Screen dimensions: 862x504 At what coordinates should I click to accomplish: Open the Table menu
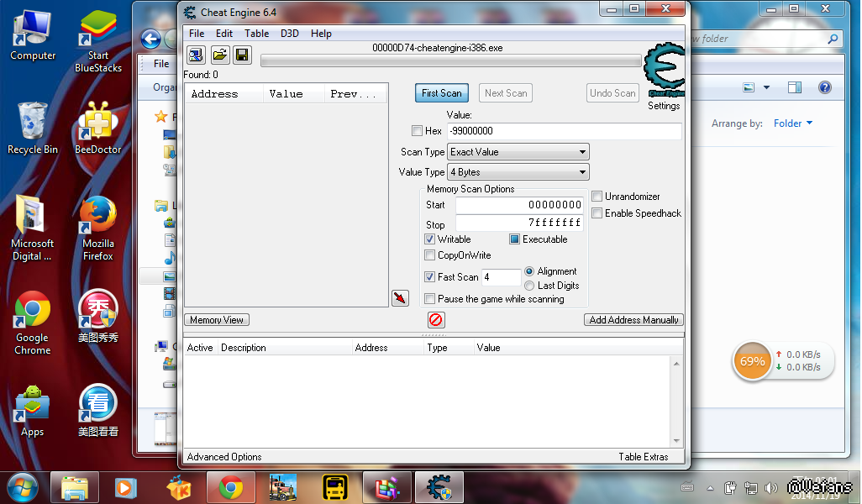point(257,34)
